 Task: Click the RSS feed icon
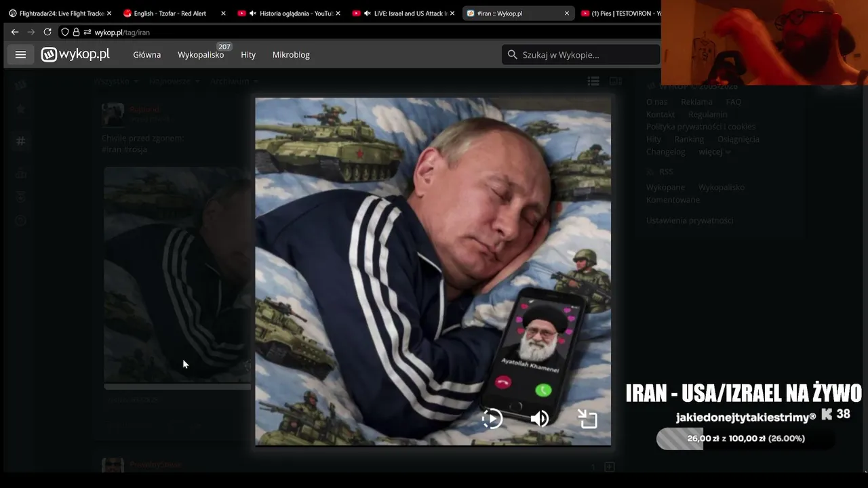[651, 172]
